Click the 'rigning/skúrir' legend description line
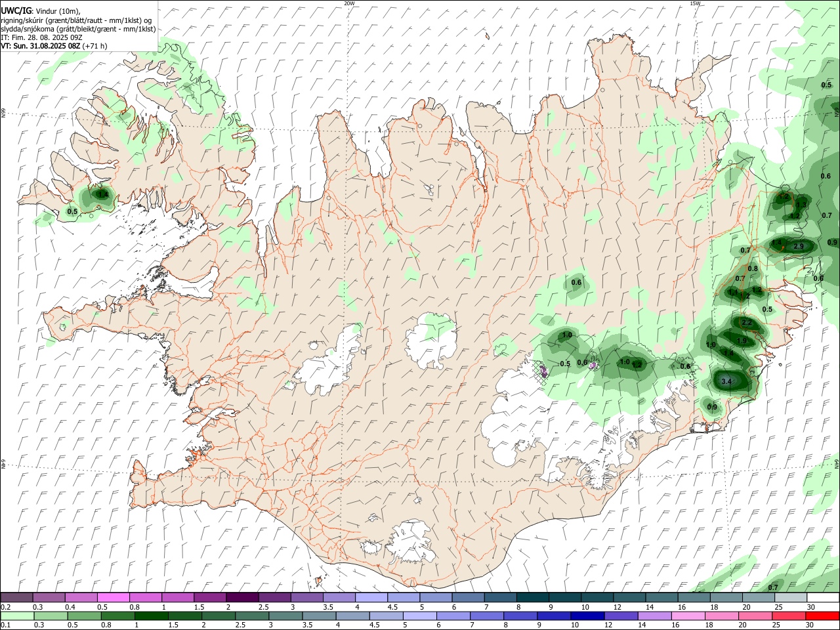The image size is (840, 630). coord(76,20)
